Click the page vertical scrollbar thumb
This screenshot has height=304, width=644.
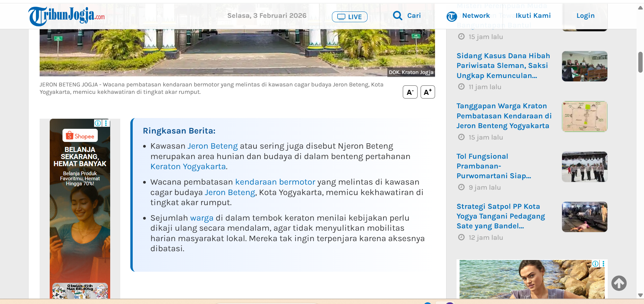pyautogui.click(x=640, y=62)
